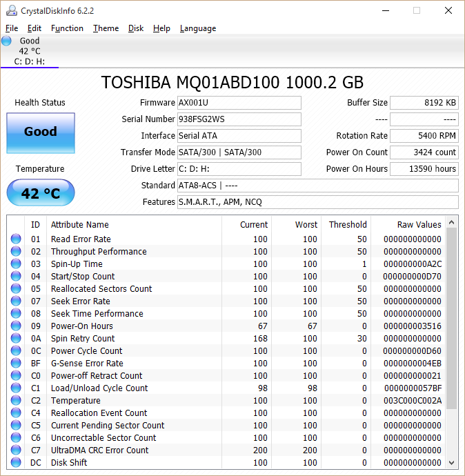
Task: Open the Help menu
Action: point(161,28)
